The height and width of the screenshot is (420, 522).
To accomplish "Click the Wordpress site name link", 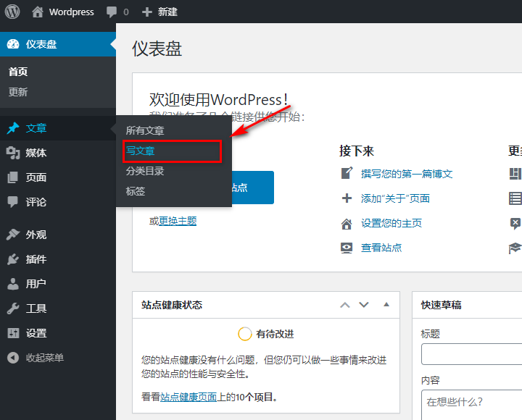I will 71,12.
